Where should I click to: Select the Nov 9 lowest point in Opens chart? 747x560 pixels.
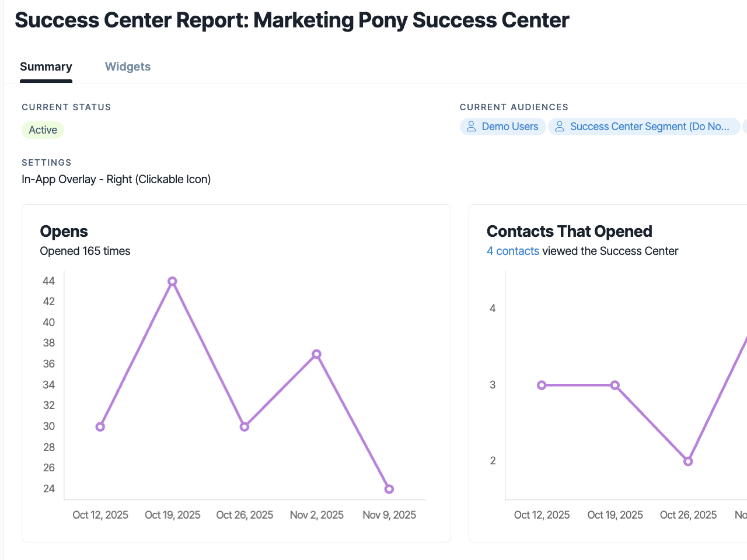click(x=389, y=489)
